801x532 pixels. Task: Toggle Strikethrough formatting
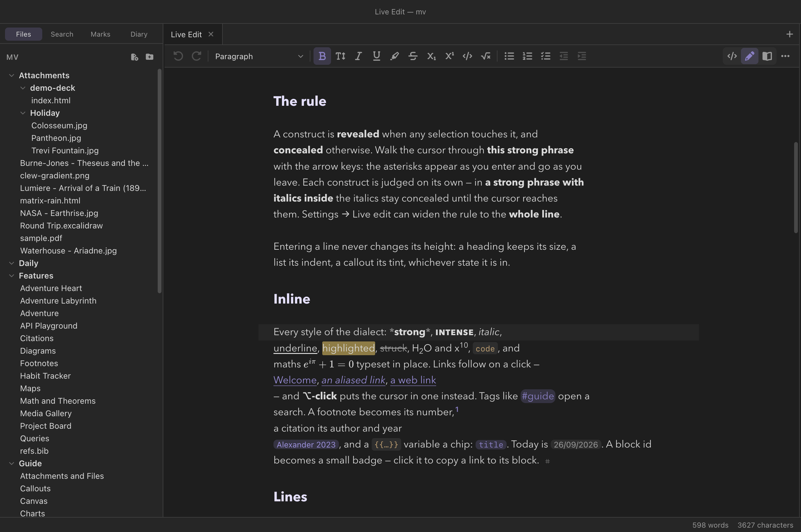click(412, 56)
